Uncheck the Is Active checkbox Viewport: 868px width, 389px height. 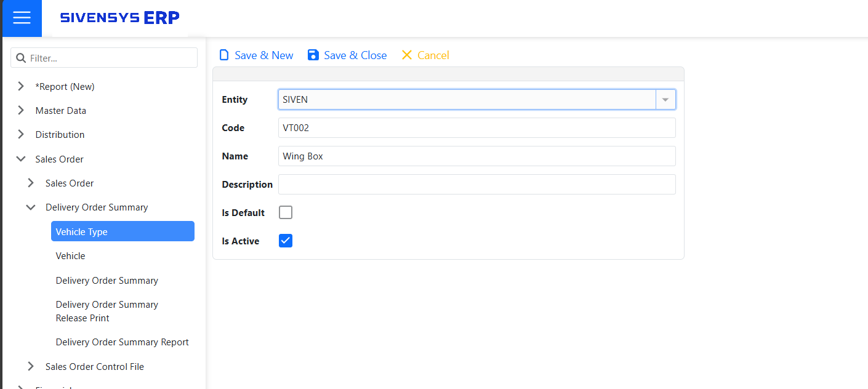click(286, 241)
